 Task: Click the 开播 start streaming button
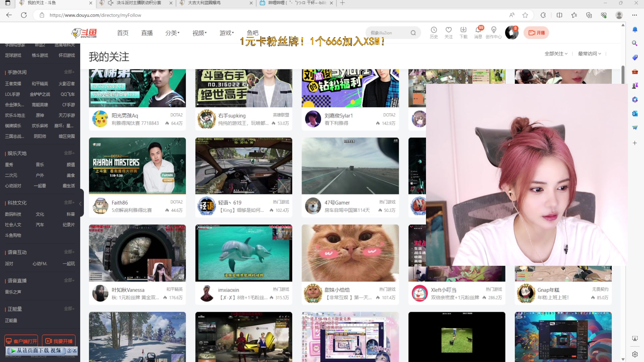(536, 33)
